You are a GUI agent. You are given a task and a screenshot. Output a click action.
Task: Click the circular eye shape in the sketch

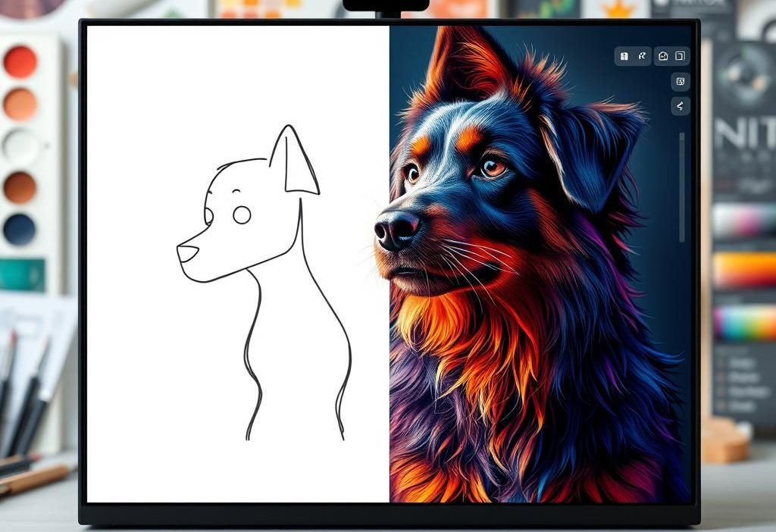point(242,215)
